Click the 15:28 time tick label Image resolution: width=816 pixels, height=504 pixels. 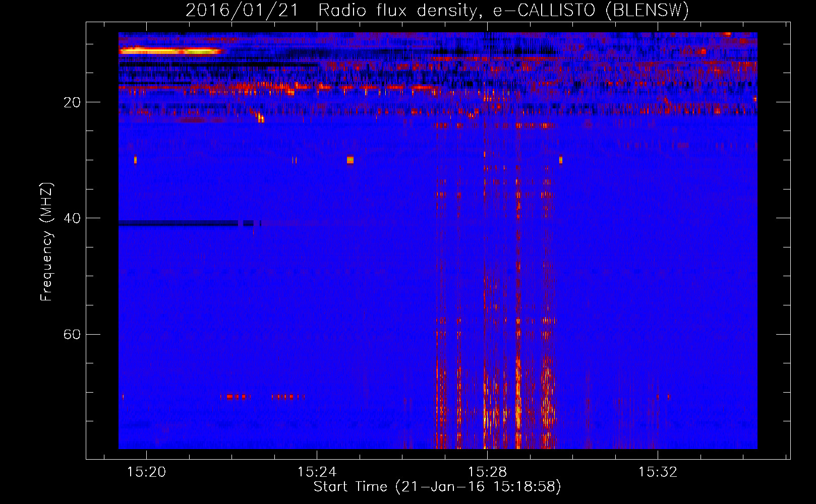(487, 472)
